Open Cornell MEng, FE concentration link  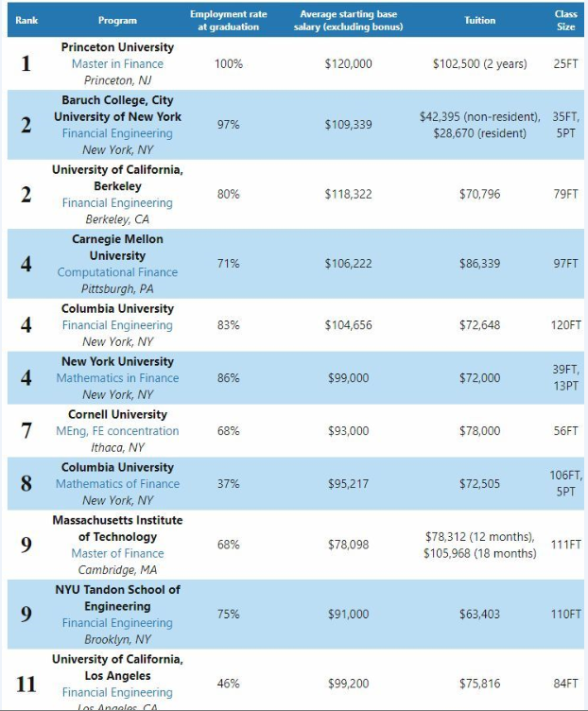point(117,431)
